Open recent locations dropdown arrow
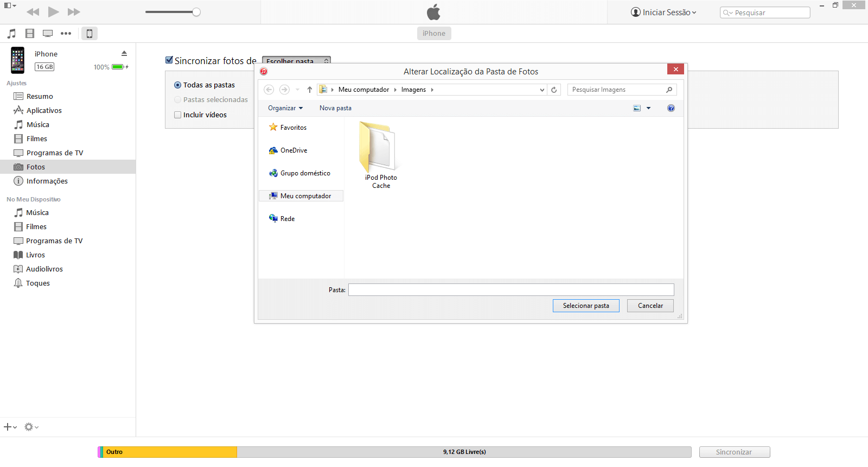 pos(297,90)
